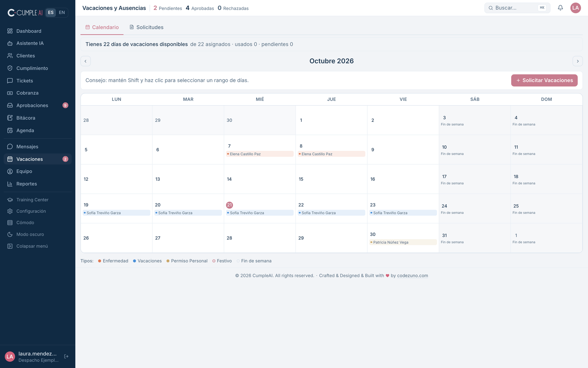Image resolution: width=588 pixels, height=368 pixels.
Task: Go to previous month with left chevron
Action: pyautogui.click(x=86, y=61)
